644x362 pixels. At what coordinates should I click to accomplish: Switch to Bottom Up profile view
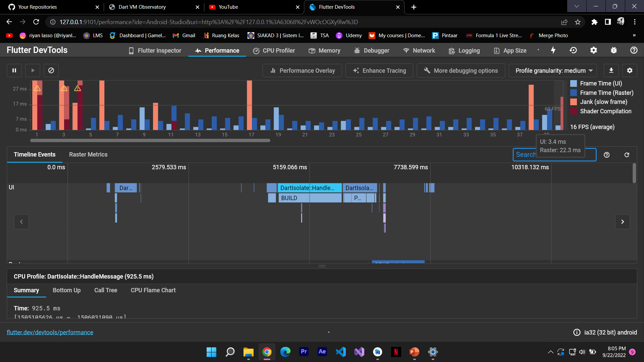[x=66, y=290]
